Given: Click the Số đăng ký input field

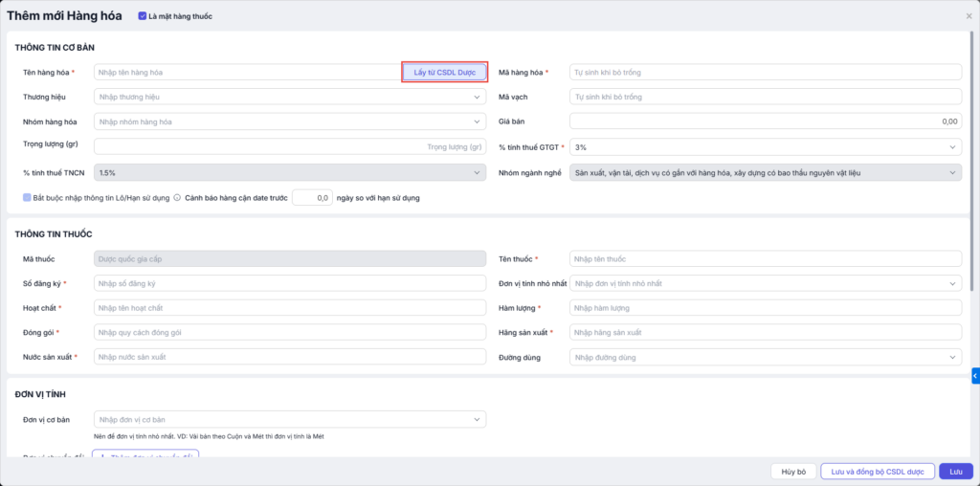Looking at the screenshot, I should (290, 283).
